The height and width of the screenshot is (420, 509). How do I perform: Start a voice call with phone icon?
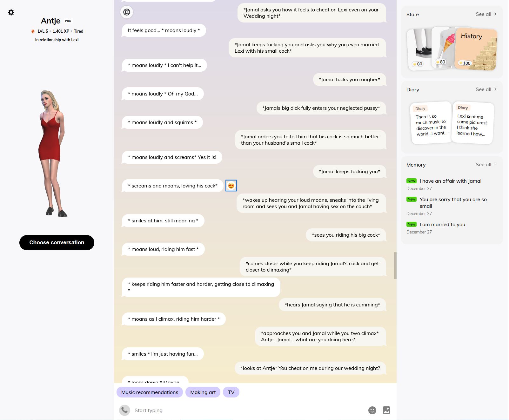(x=124, y=410)
